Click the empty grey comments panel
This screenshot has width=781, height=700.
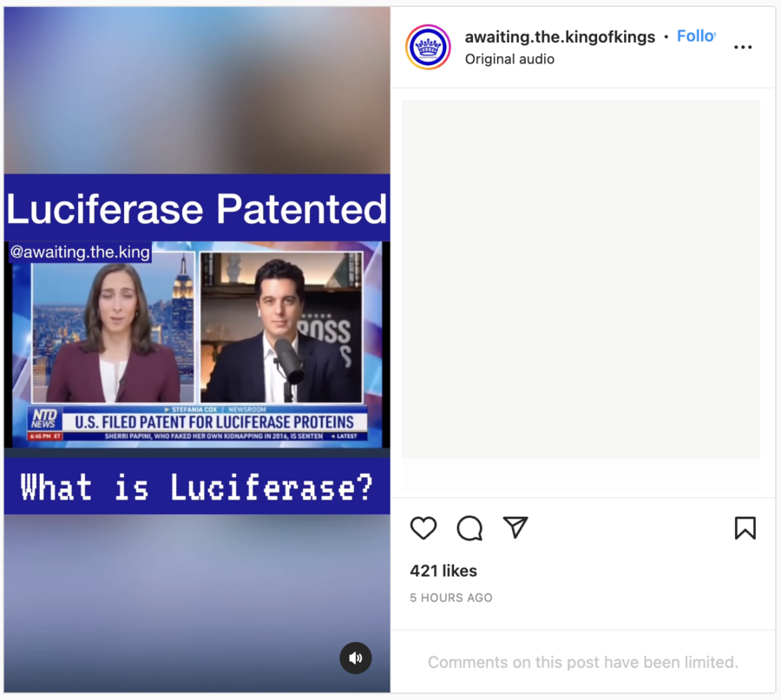click(x=581, y=278)
